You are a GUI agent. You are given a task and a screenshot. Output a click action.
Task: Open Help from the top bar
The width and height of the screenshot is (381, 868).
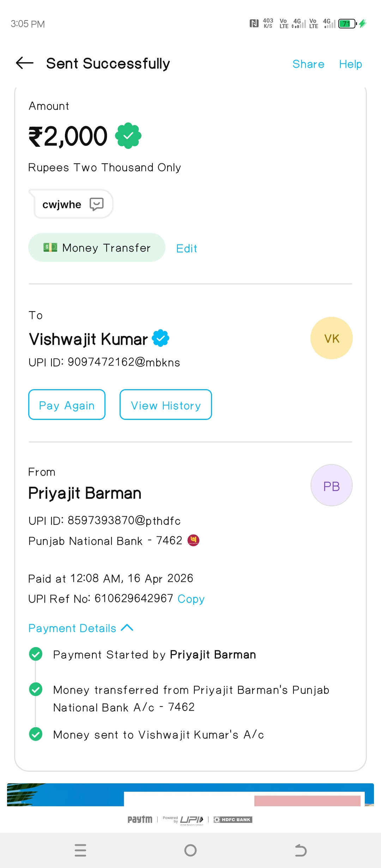350,64
